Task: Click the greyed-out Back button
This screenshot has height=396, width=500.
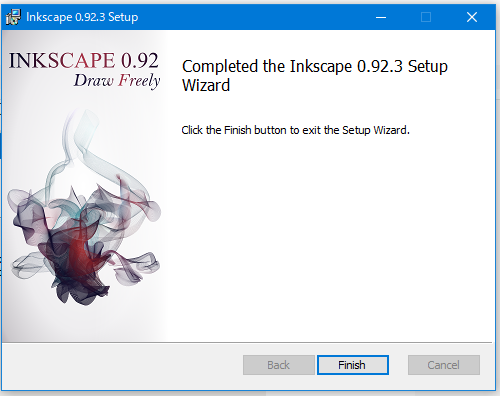Action: [279, 365]
